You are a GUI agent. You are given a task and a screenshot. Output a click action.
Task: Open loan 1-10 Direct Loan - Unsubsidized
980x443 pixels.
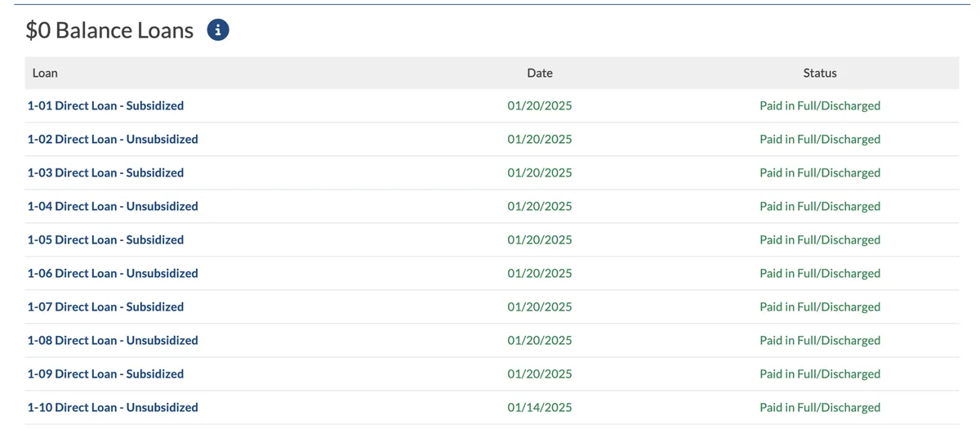[x=113, y=407]
